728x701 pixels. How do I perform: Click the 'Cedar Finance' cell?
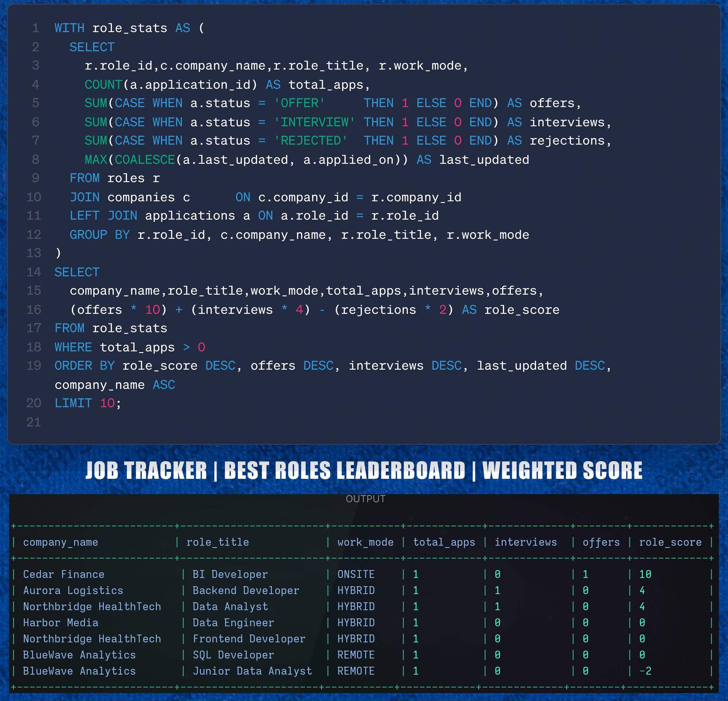click(x=64, y=574)
